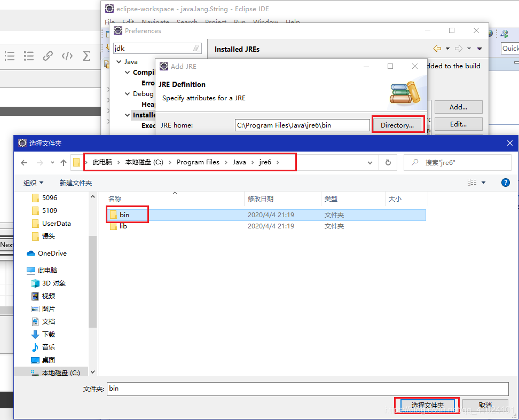Image resolution: width=519 pixels, height=420 pixels.
Task: Open the address bar history dropdown
Action: tap(370, 162)
